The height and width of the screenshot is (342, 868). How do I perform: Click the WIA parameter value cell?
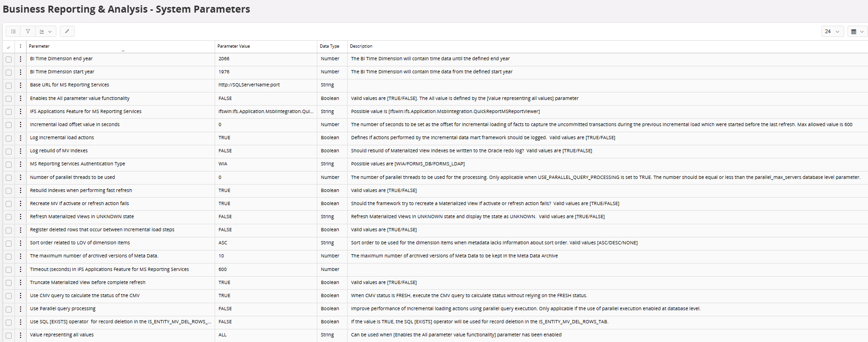click(x=266, y=164)
